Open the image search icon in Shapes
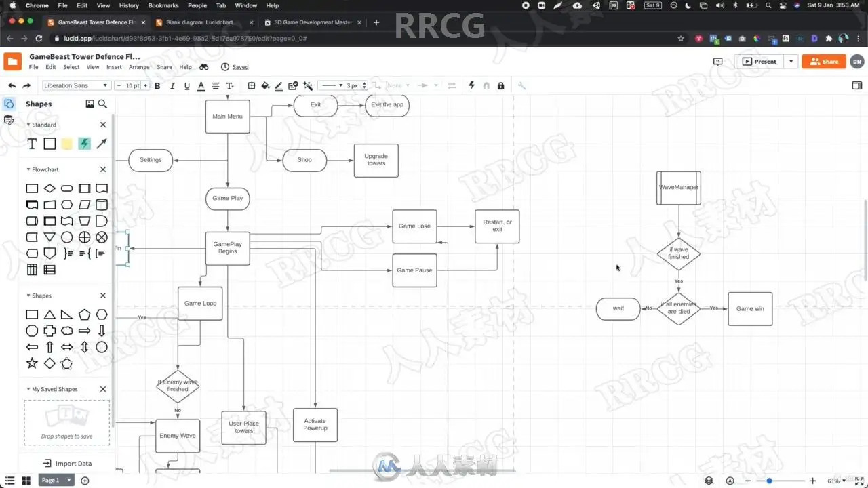Image resolution: width=868 pixels, height=488 pixels. [90, 104]
